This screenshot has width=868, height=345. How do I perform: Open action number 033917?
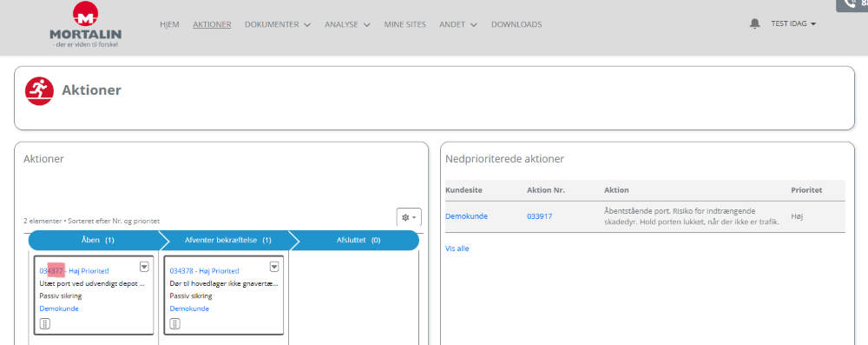tap(539, 216)
